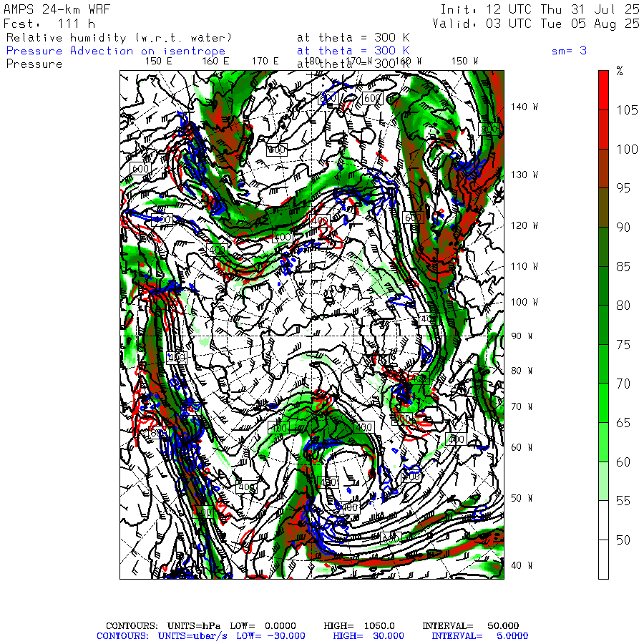Screen dimensions: 644x644
Task: Click the "80 W" label beside the map
Action: (522, 371)
